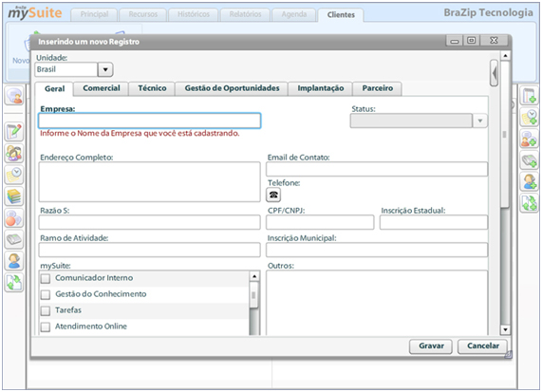Screen dimensions: 542x392
Task: Maximize the Inserindo um novo Registro dialog
Action: click(471, 41)
